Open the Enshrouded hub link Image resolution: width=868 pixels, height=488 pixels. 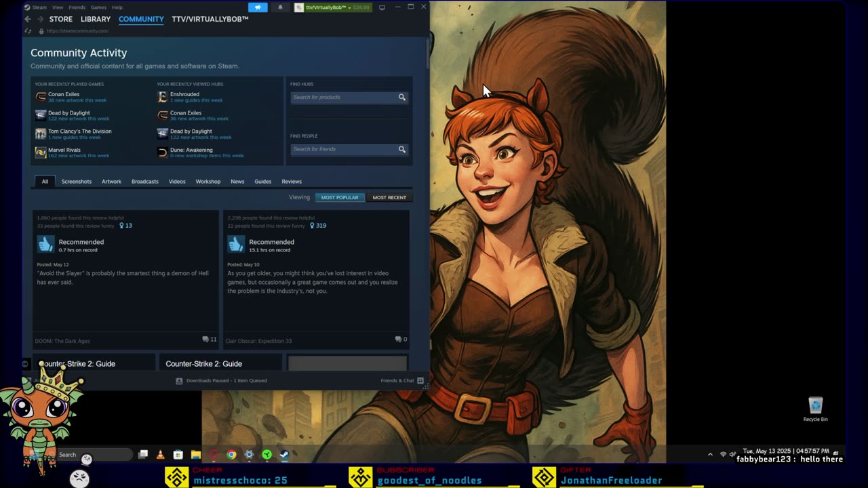click(184, 94)
